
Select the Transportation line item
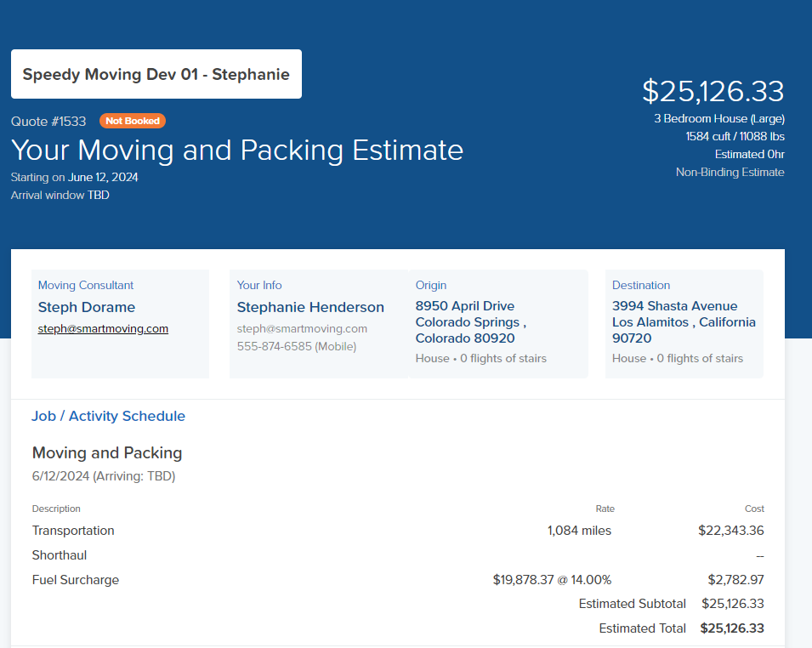point(73,530)
